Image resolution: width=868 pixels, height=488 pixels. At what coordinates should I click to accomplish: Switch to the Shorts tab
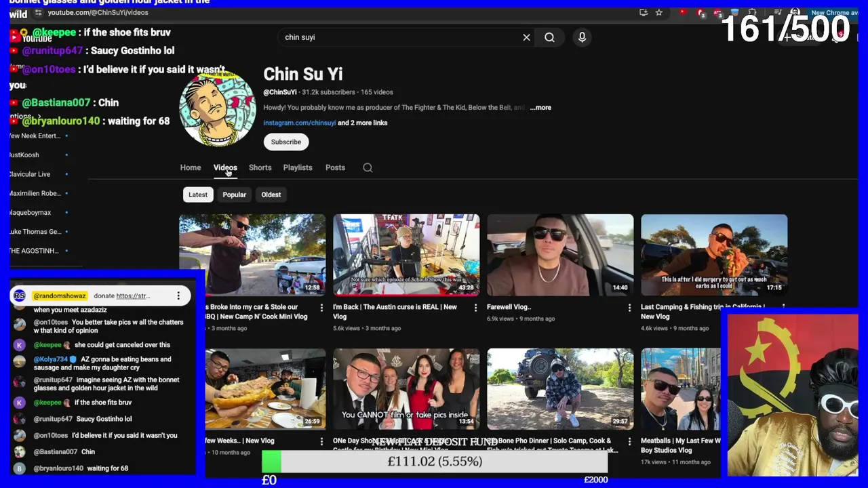(x=260, y=167)
